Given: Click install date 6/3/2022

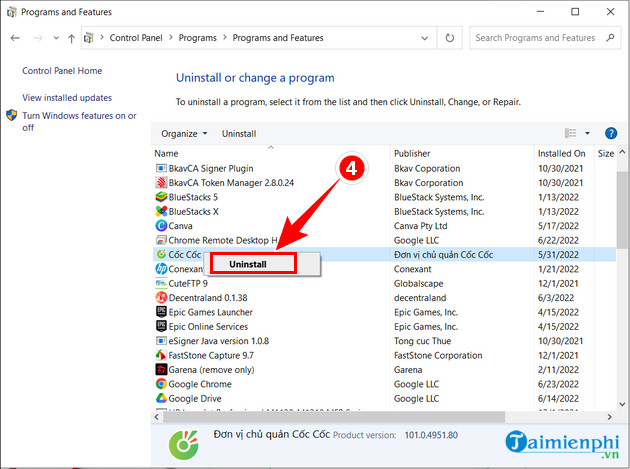Looking at the screenshot, I should point(556,298).
